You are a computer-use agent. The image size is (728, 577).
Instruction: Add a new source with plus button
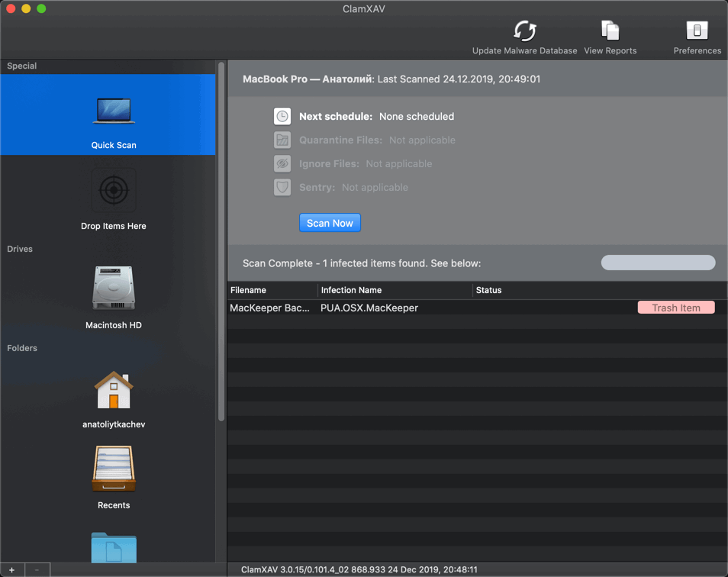[x=12, y=570]
